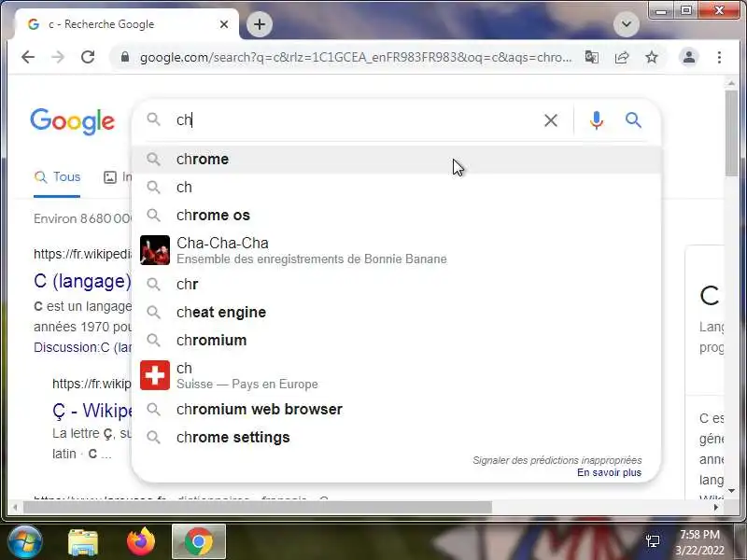Open the 'Discussion:C' sub-link
Image resolution: width=747 pixels, height=560 pixels.
click(x=82, y=347)
